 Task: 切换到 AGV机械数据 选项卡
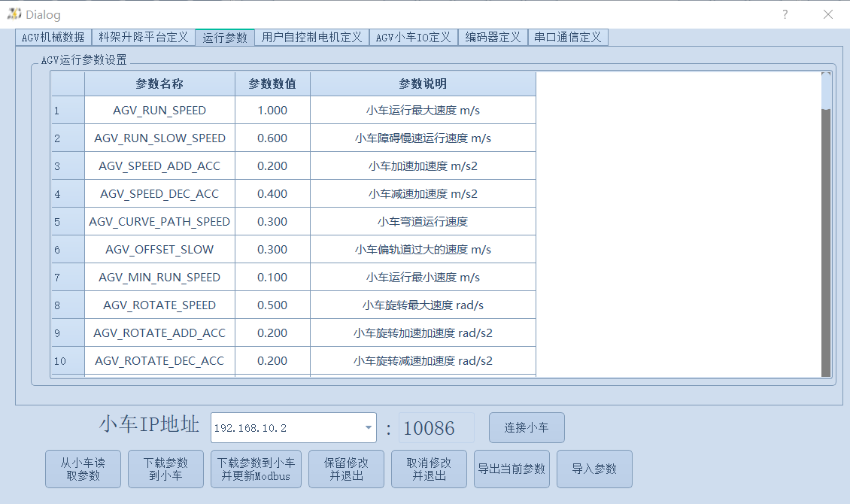[x=53, y=36]
